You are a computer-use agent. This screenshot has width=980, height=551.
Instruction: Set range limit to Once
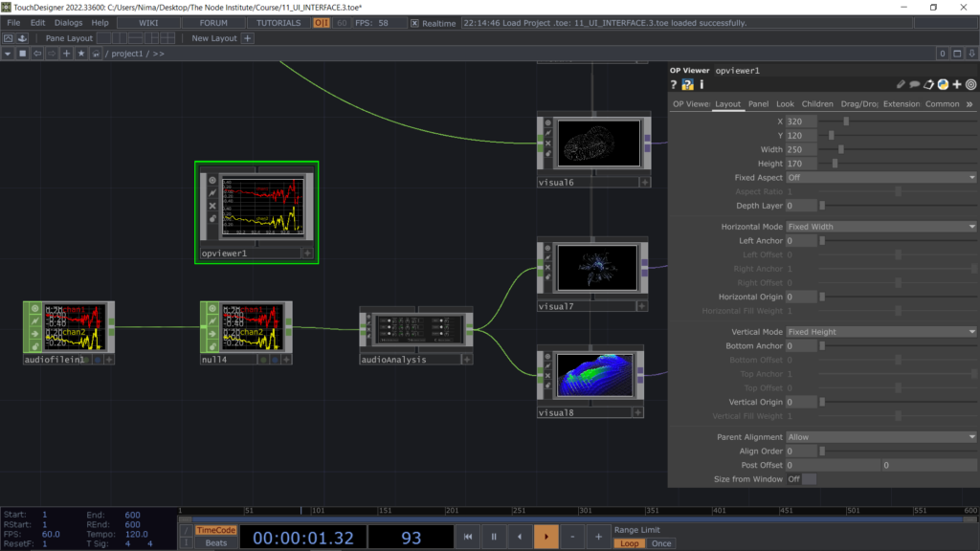(661, 543)
